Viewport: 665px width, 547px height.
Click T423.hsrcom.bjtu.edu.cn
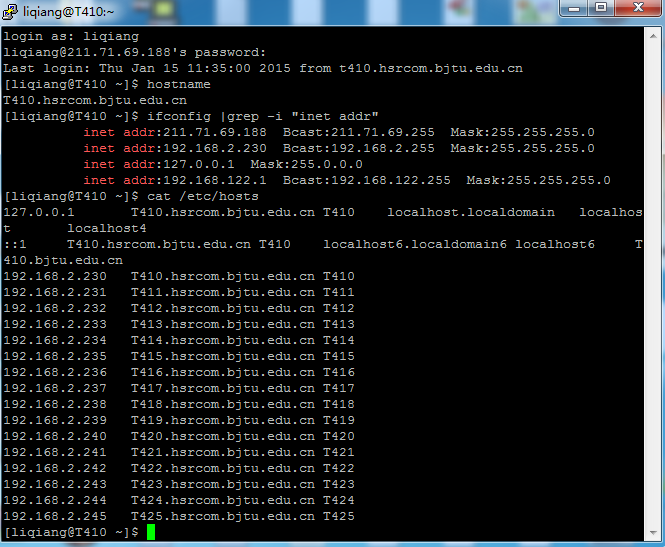click(223, 485)
